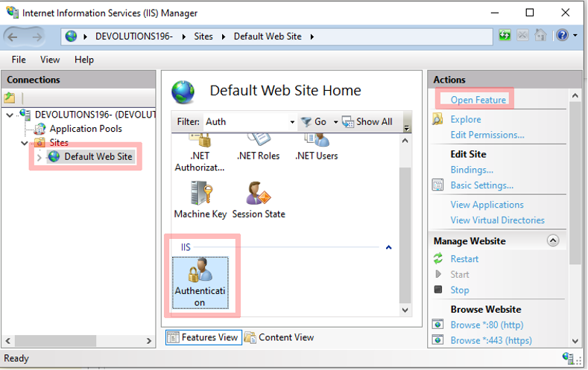Select DEVOLUTIONS196- server tree item
This screenshot has height=370, width=588.
tap(95, 115)
